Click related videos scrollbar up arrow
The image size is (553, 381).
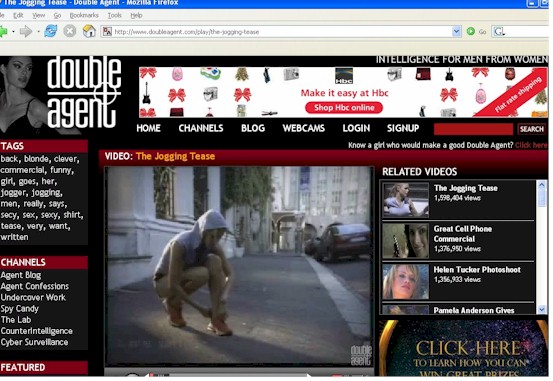point(542,185)
